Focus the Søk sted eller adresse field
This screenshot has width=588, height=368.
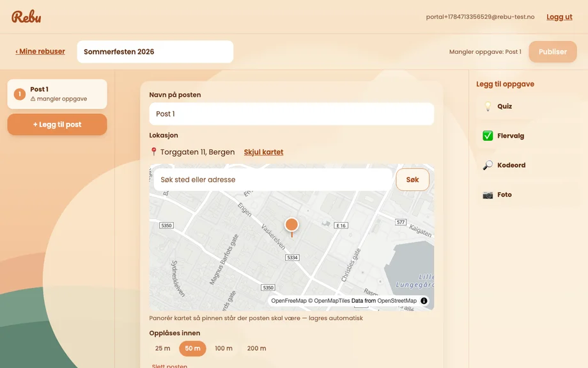(273, 179)
